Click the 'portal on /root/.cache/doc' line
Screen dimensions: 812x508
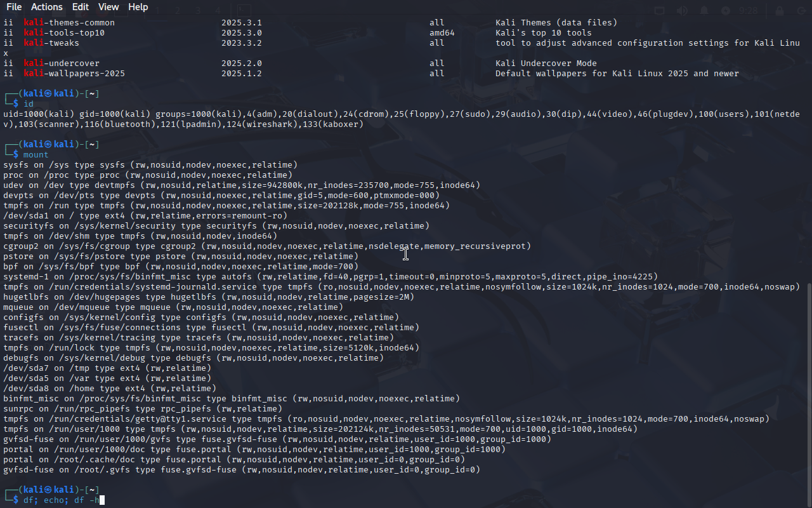pyautogui.click(x=234, y=460)
